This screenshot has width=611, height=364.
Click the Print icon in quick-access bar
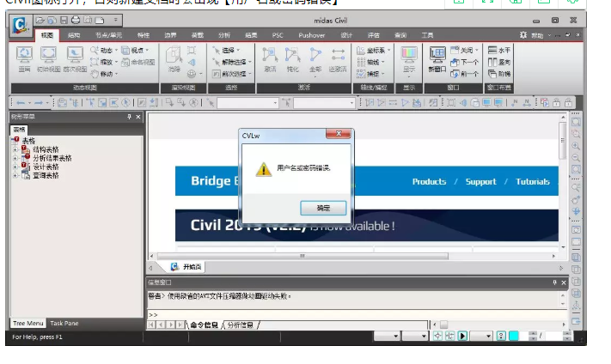point(76,20)
